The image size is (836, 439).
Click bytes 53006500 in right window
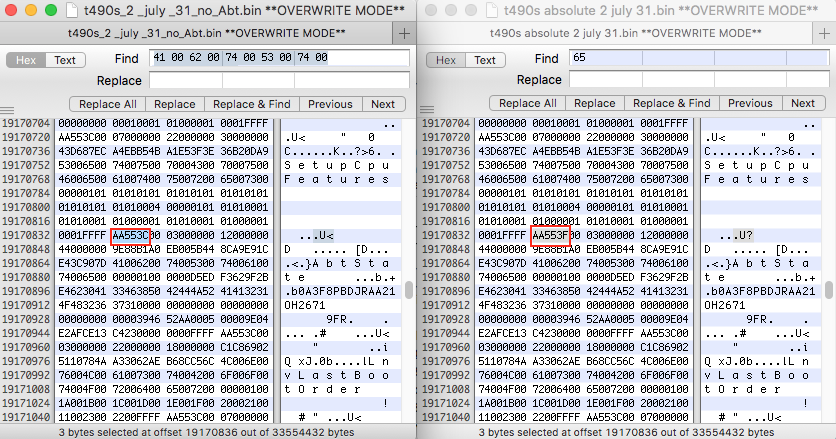[x=503, y=165]
